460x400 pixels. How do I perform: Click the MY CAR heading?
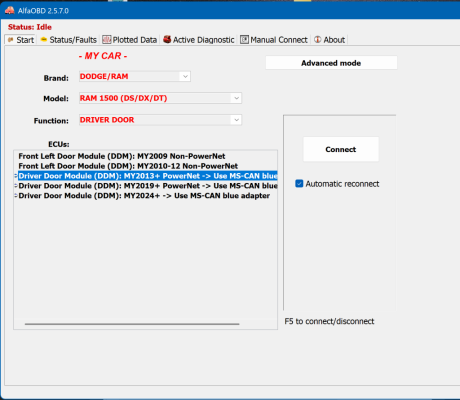[x=103, y=56]
